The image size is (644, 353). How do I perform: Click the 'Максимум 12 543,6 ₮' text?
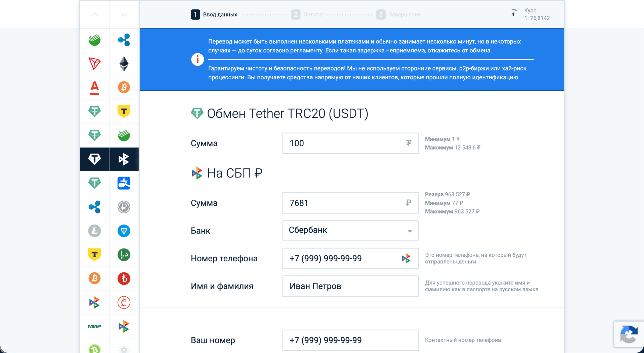point(453,148)
